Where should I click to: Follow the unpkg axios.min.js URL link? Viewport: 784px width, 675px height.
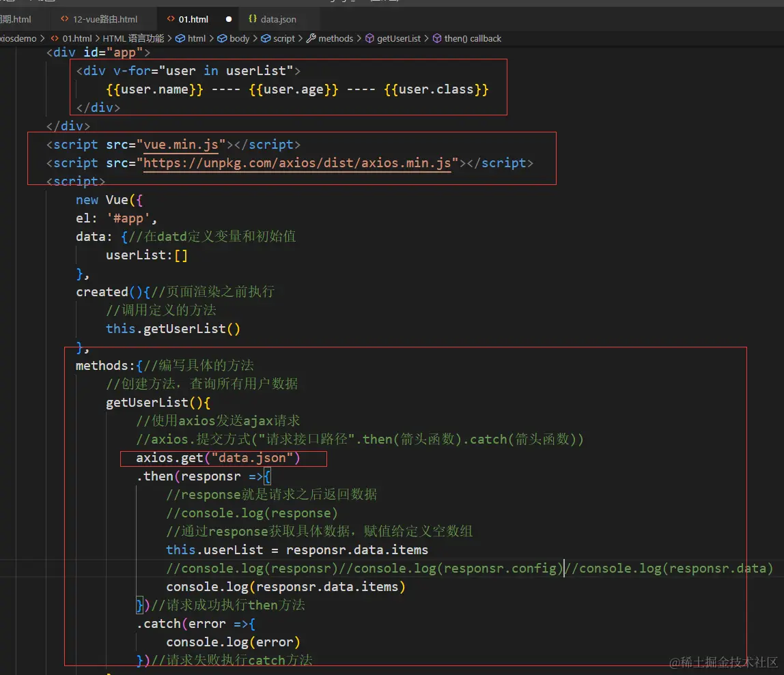(x=297, y=163)
